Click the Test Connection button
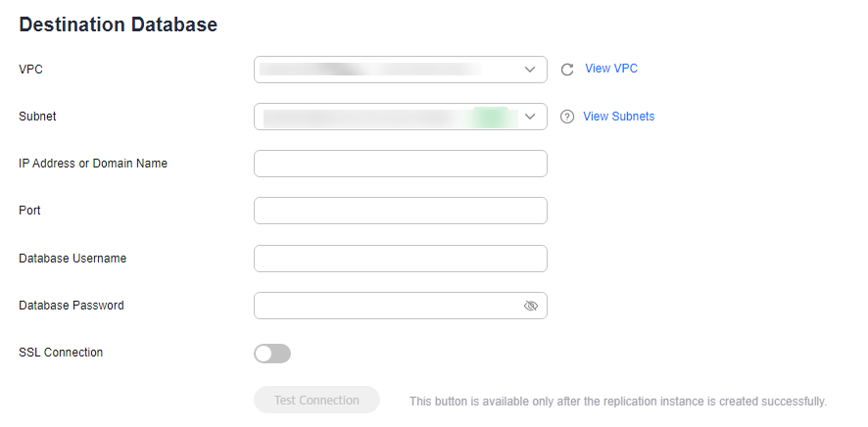Screen dimensions: 868x427 (316, 400)
